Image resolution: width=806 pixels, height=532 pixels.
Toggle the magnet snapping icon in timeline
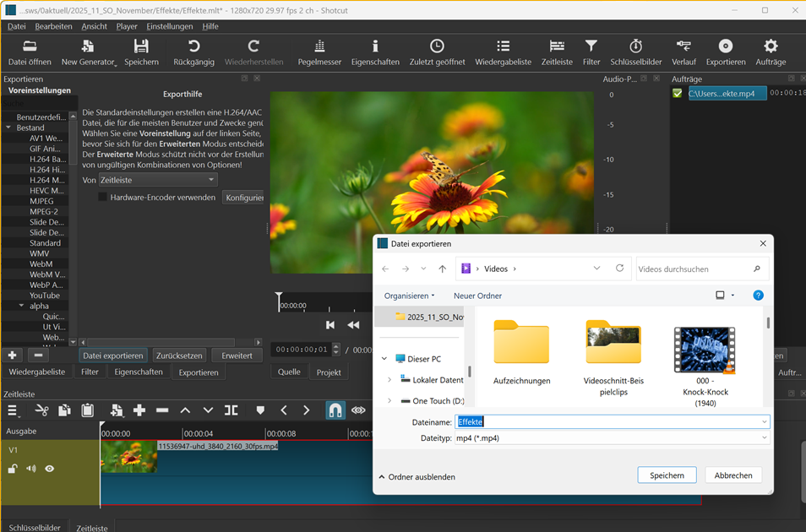[335, 410]
